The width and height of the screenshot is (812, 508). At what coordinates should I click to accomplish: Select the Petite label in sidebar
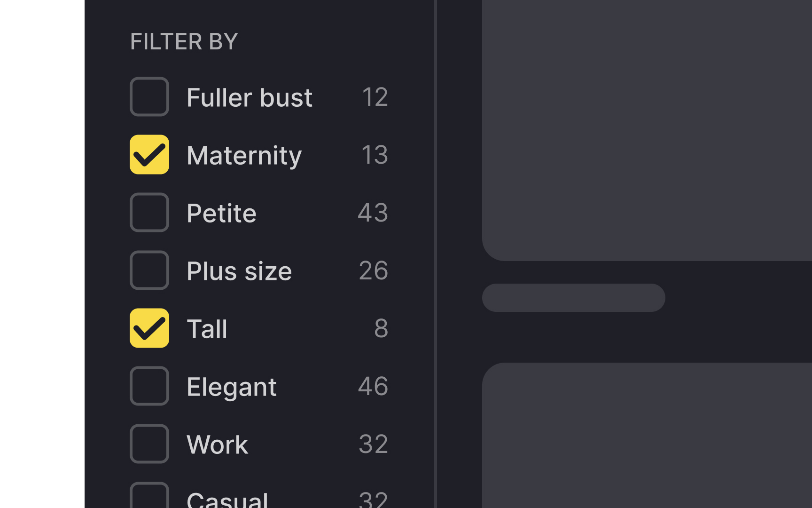point(221,212)
